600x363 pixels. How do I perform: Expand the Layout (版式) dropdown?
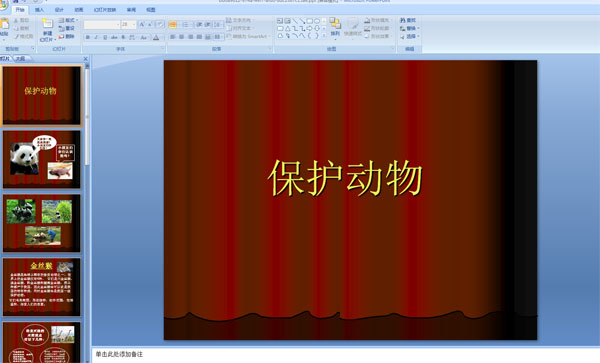click(68, 20)
